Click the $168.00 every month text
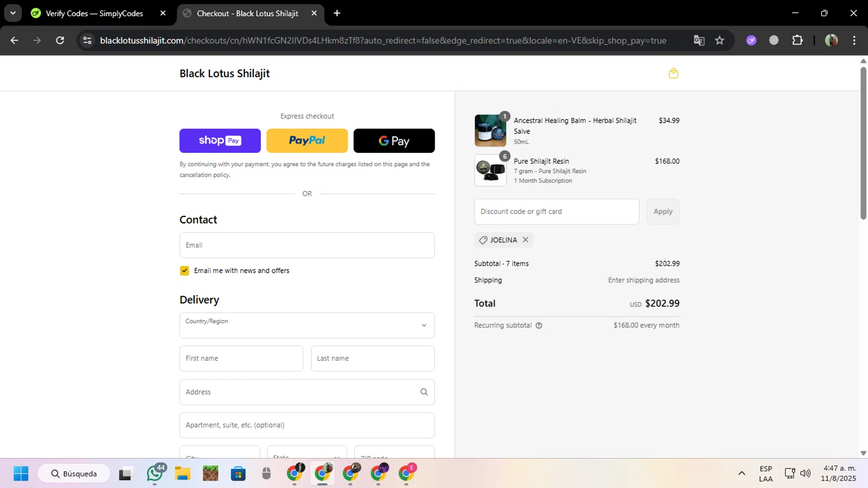Image resolution: width=868 pixels, height=488 pixels. click(x=646, y=325)
